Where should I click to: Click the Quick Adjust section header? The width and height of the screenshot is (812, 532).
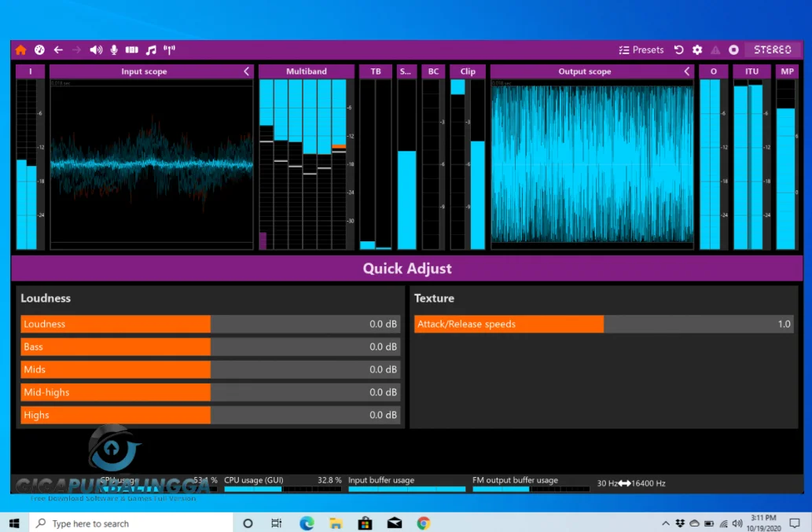[x=407, y=268]
